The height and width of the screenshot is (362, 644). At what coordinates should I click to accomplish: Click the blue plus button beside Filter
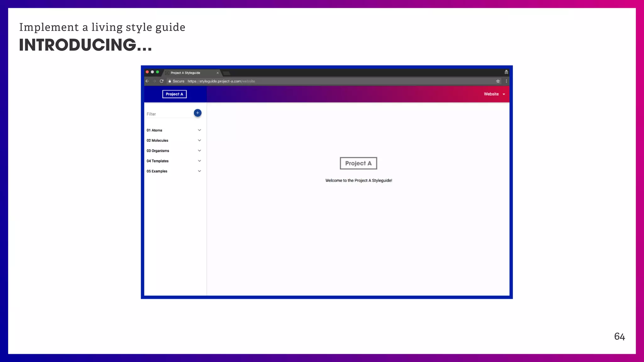(x=197, y=113)
